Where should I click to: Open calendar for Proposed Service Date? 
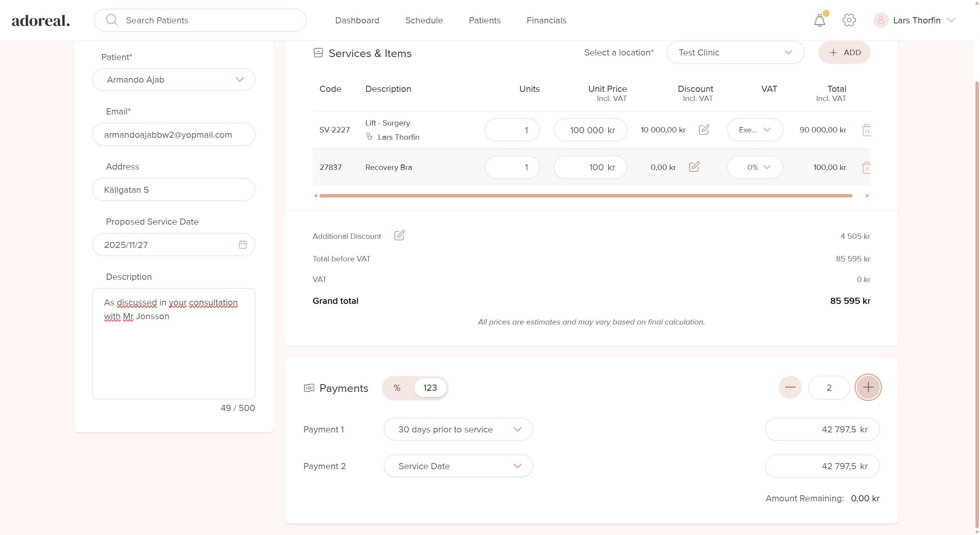click(243, 245)
